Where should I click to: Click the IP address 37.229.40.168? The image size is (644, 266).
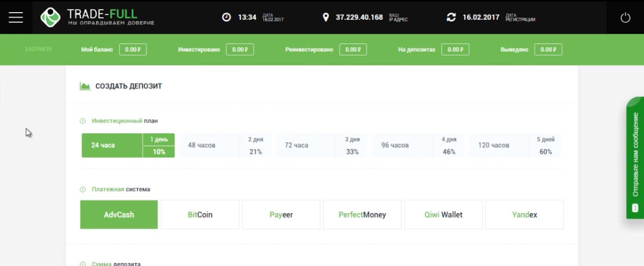click(359, 17)
